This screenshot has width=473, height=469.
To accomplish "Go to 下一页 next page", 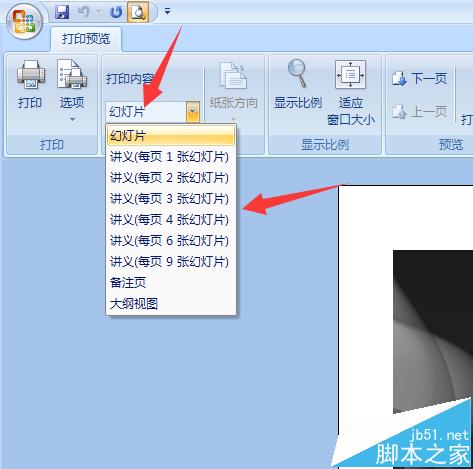I will tap(420, 79).
